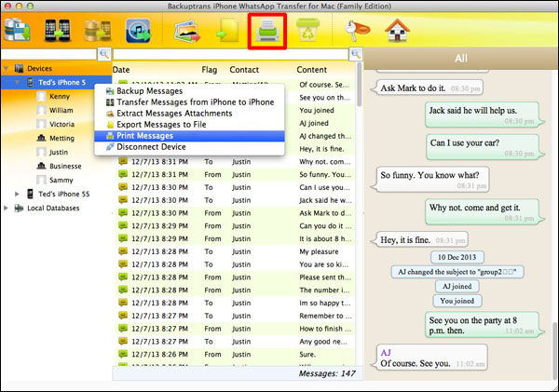This screenshot has height=392, width=559.
Task: Click the 'Can I use your car?' chat bubble
Action: pyautogui.click(x=484, y=147)
